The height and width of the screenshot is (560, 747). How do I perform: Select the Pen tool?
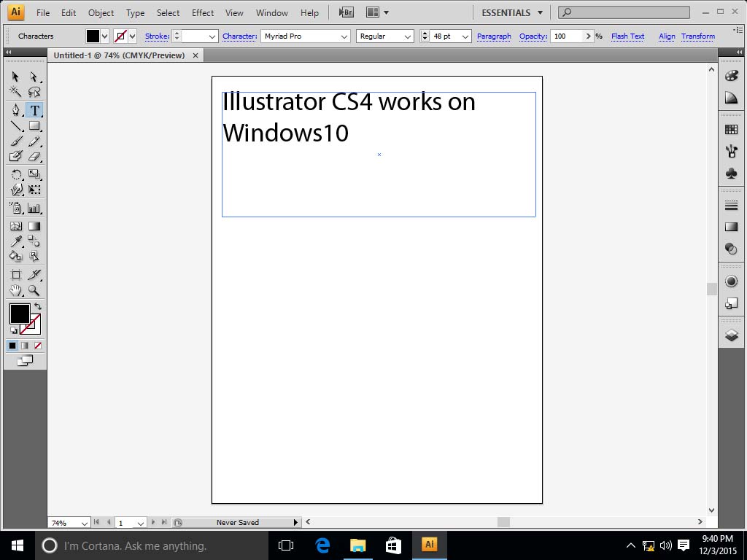16,110
